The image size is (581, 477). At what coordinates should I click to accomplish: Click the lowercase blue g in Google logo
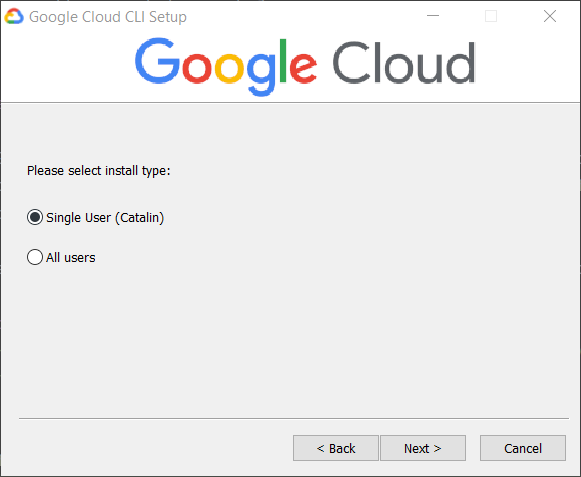click(261, 74)
